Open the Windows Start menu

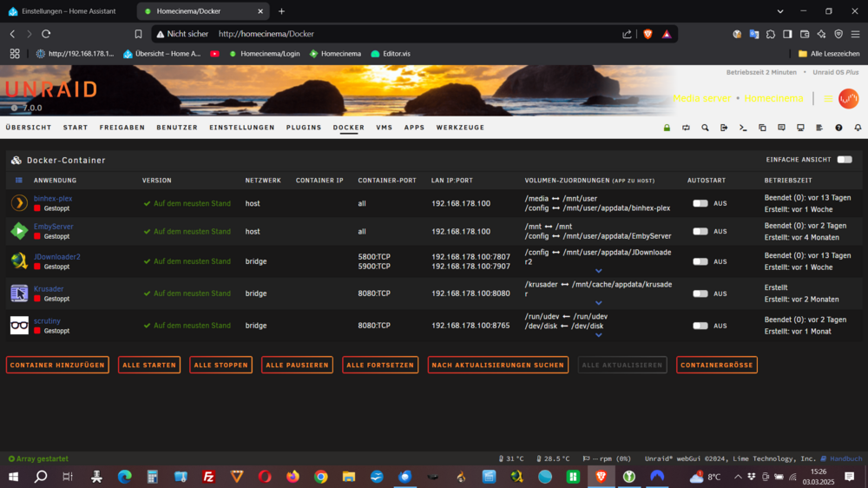tap(13, 477)
